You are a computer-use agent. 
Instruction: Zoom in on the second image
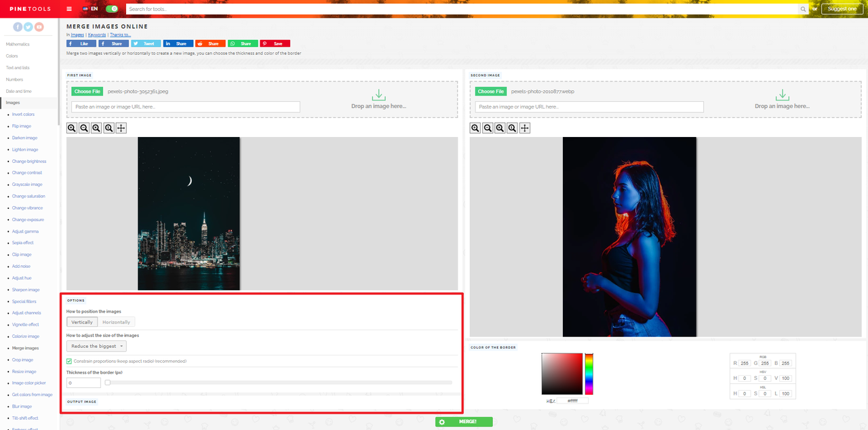(x=475, y=128)
